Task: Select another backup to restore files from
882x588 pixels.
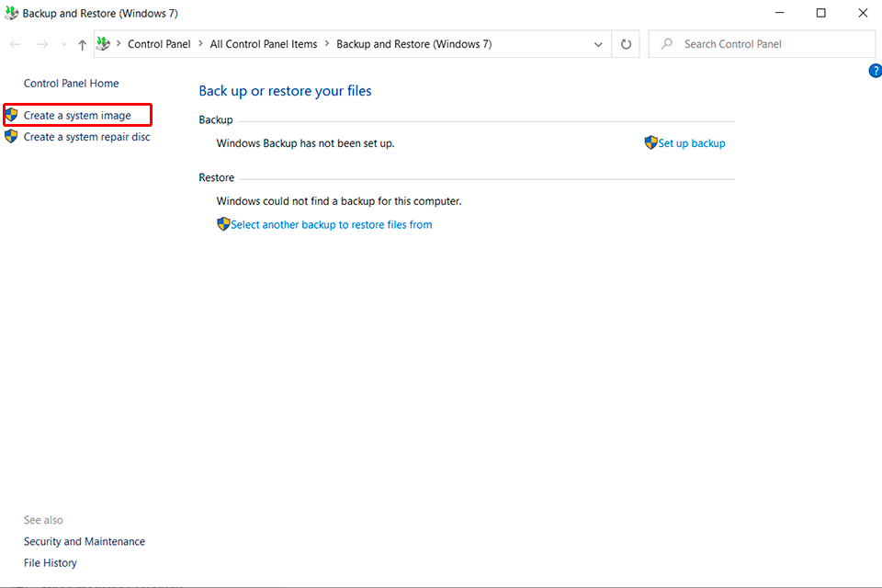Action: coord(332,224)
